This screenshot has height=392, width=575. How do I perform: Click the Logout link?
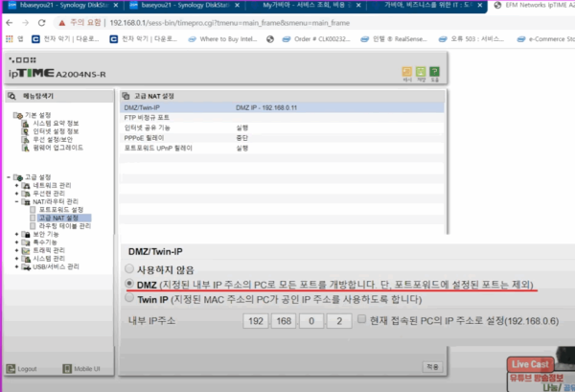[27, 369]
